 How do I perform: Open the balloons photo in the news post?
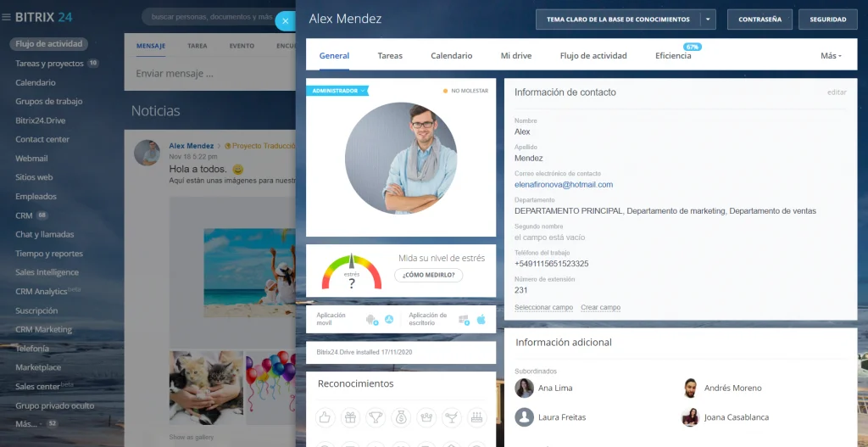tap(270, 388)
